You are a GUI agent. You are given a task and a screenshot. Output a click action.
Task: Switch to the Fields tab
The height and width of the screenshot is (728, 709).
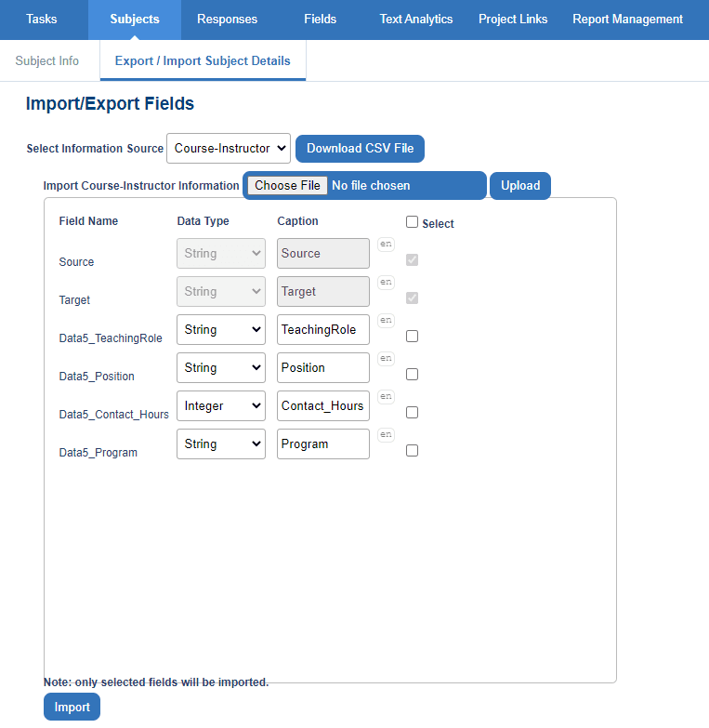pos(321,19)
